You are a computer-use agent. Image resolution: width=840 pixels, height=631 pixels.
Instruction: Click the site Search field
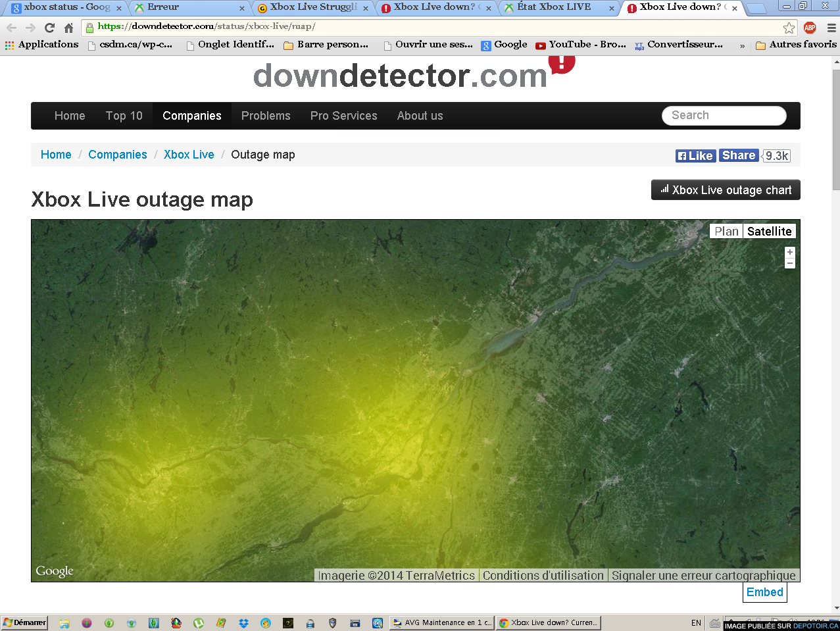pos(724,115)
